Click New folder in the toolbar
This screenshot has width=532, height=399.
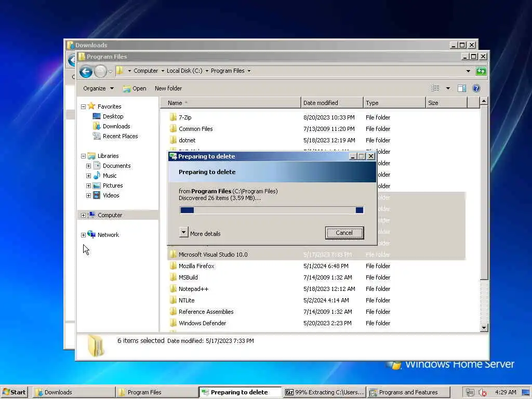point(168,88)
